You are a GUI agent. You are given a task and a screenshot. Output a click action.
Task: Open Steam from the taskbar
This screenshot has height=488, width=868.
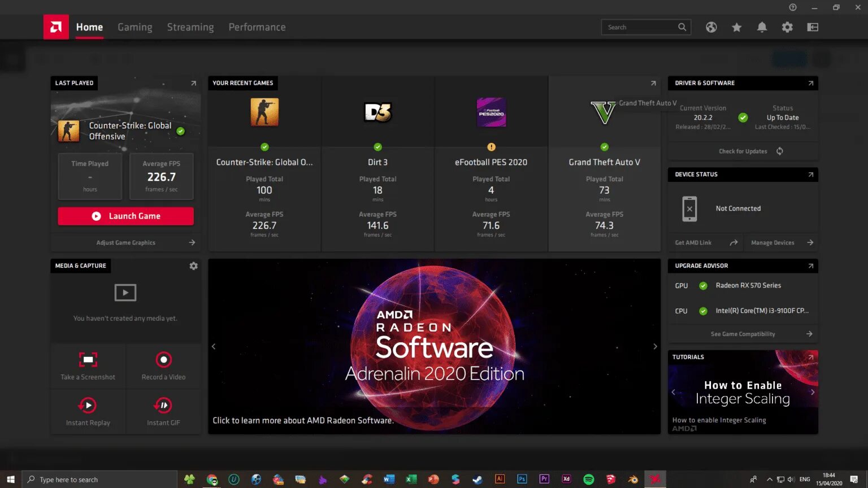coord(478,480)
